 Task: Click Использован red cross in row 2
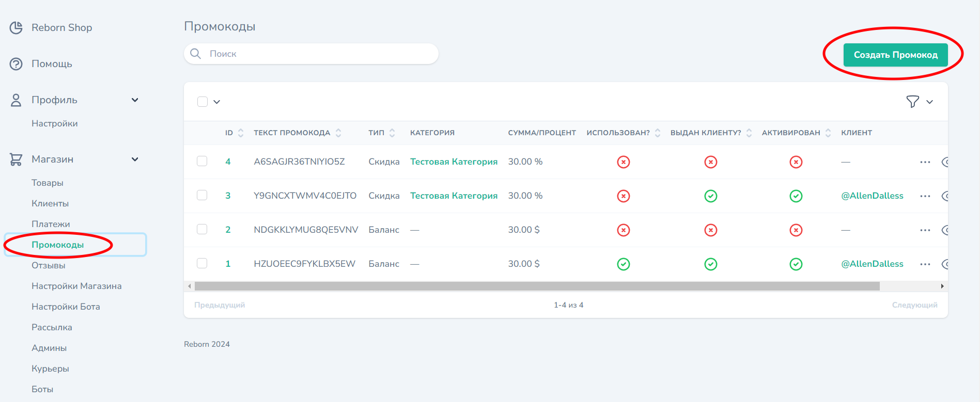624,230
